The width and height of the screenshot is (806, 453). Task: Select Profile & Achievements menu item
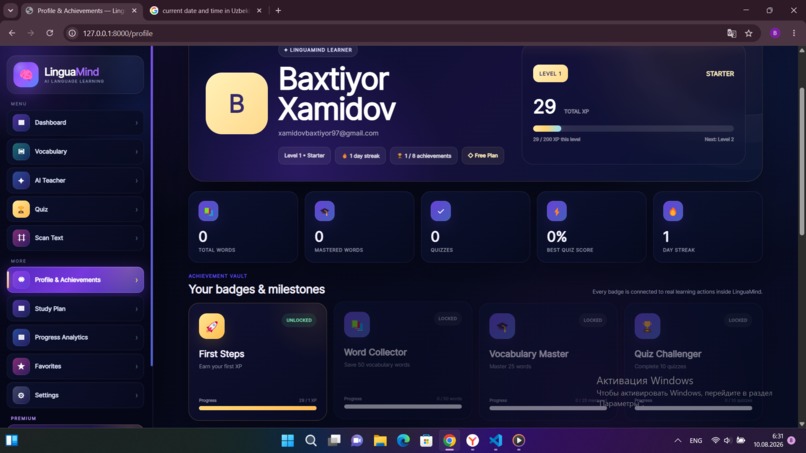(76, 280)
